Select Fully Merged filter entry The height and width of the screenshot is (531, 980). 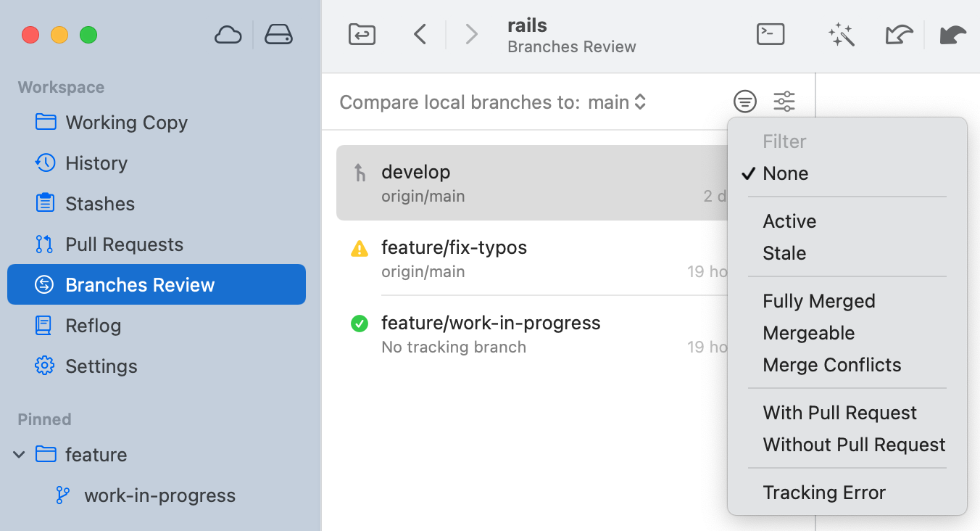point(818,301)
